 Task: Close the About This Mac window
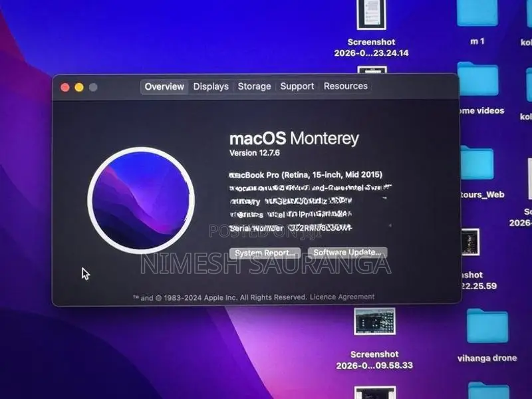coord(65,88)
